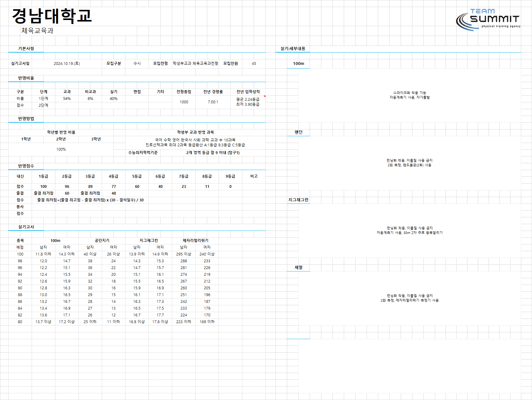Click the 출결 최저점 value 48
The width and height of the screenshot is (532, 400).
(x=114, y=193)
